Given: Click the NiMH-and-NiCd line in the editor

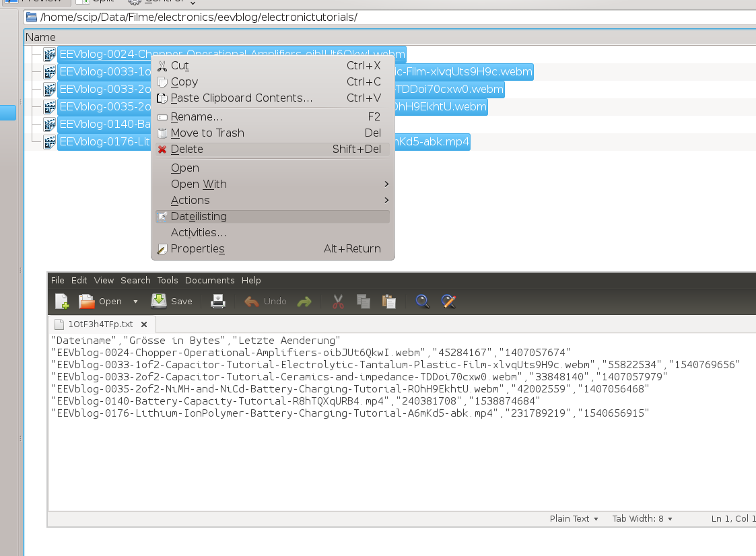Looking at the screenshot, I should tap(350, 388).
